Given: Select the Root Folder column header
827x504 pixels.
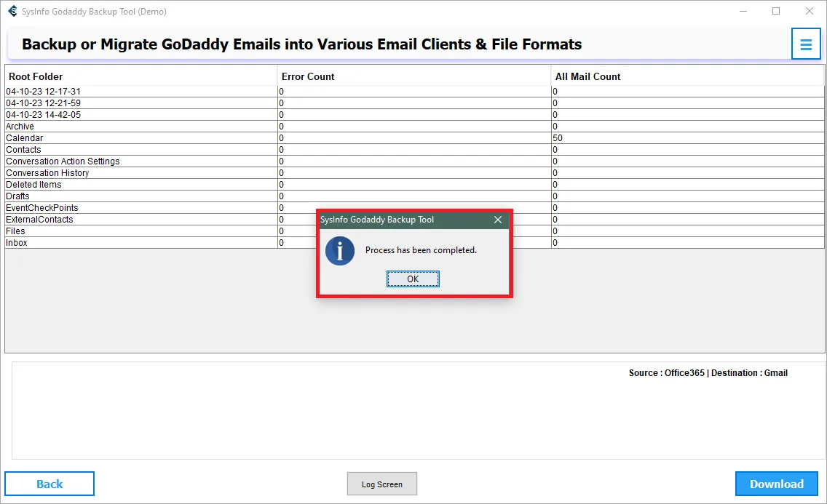Looking at the screenshot, I should pyautogui.click(x=141, y=76).
